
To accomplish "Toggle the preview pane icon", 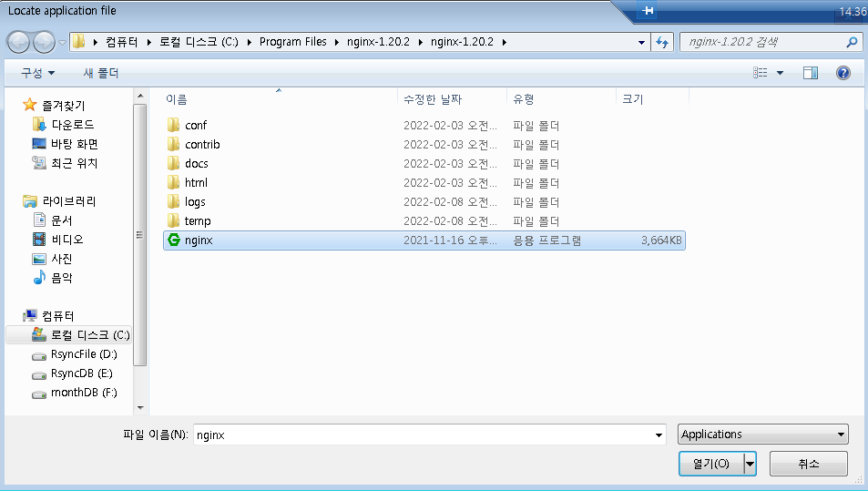I will pyautogui.click(x=811, y=73).
